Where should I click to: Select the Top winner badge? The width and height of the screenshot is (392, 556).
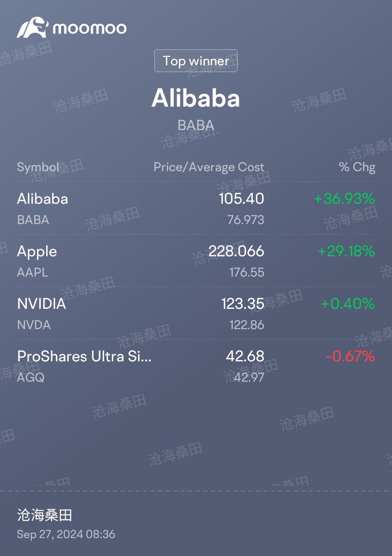(x=196, y=61)
